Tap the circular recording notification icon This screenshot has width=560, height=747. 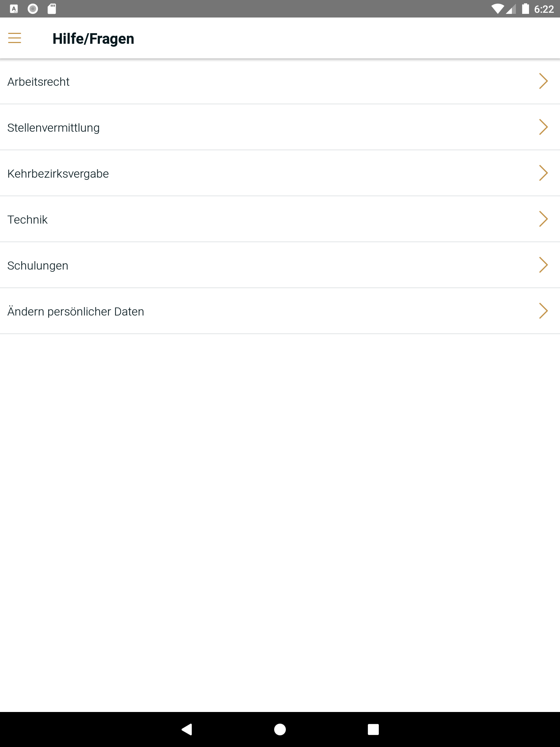click(x=33, y=9)
